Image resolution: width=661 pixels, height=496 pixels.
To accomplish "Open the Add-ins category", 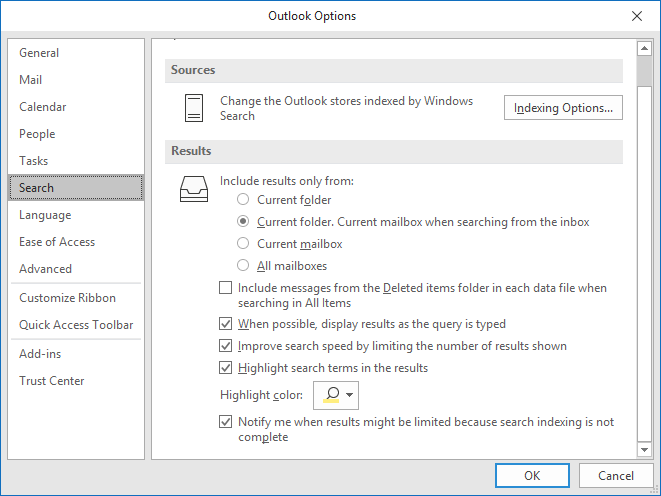I will click(76, 354).
